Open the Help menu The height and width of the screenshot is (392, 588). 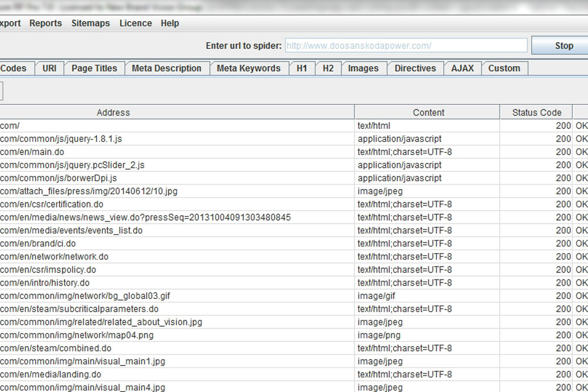(x=170, y=23)
